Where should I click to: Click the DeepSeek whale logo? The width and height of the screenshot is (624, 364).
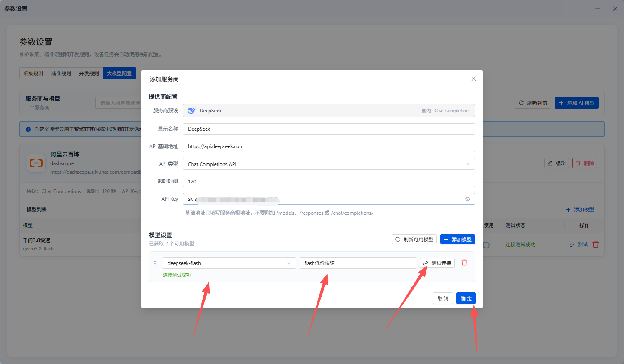pyautogui.click(x=192, y=111)
